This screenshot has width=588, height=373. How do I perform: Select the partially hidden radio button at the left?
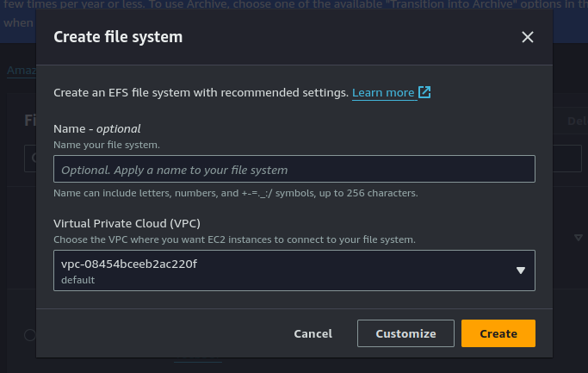tap(29, 334)
